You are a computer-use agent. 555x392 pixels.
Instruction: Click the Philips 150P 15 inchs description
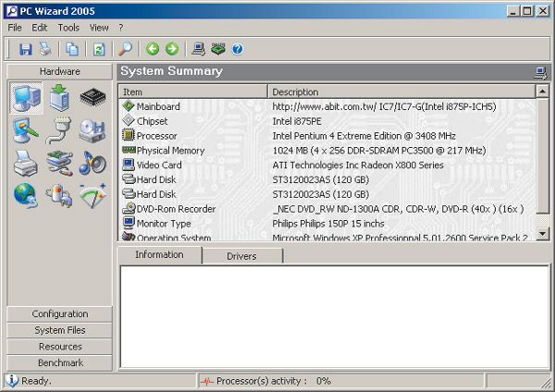coord(328,224)
